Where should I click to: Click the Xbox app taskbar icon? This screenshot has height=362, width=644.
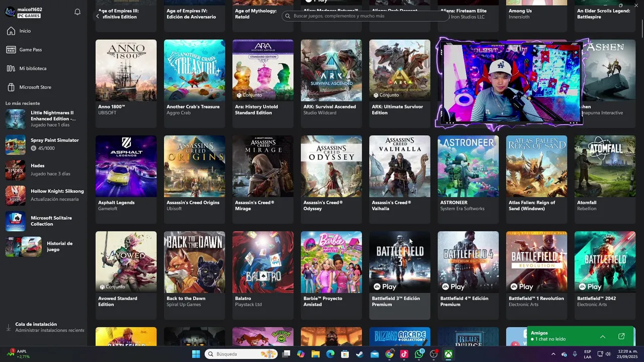[x=448, y=354]
